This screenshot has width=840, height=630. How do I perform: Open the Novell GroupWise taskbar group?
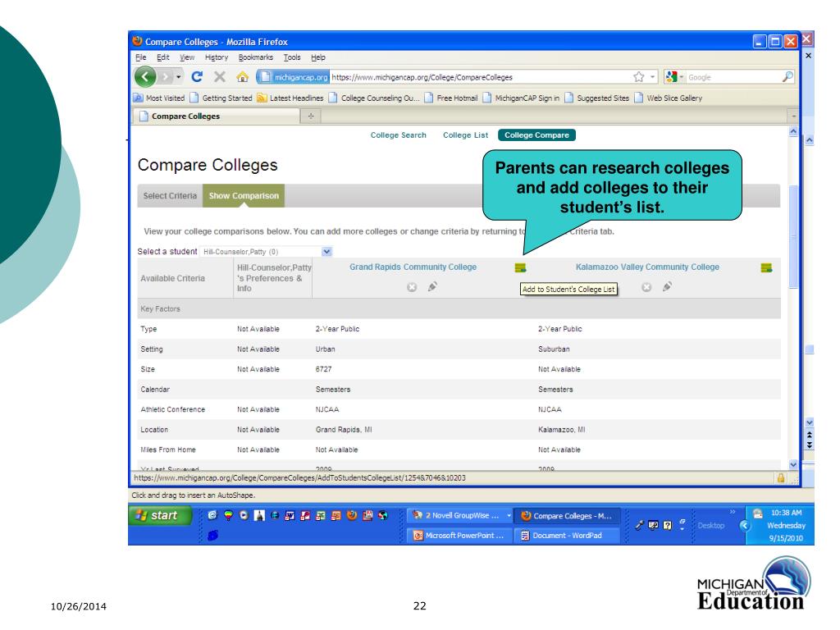tap(459, 515)
